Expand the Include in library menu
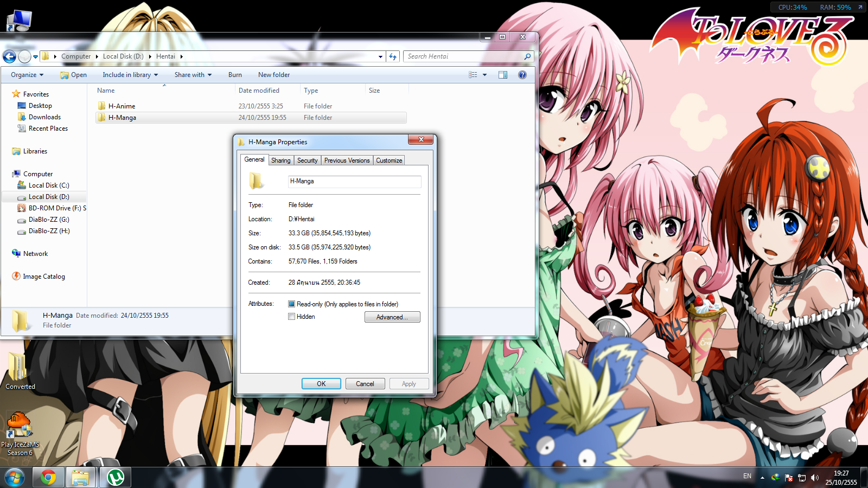 pos(130,75)
